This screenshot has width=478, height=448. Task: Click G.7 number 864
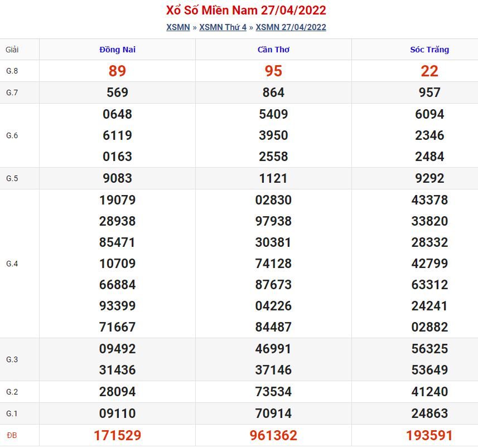point(273,92)
